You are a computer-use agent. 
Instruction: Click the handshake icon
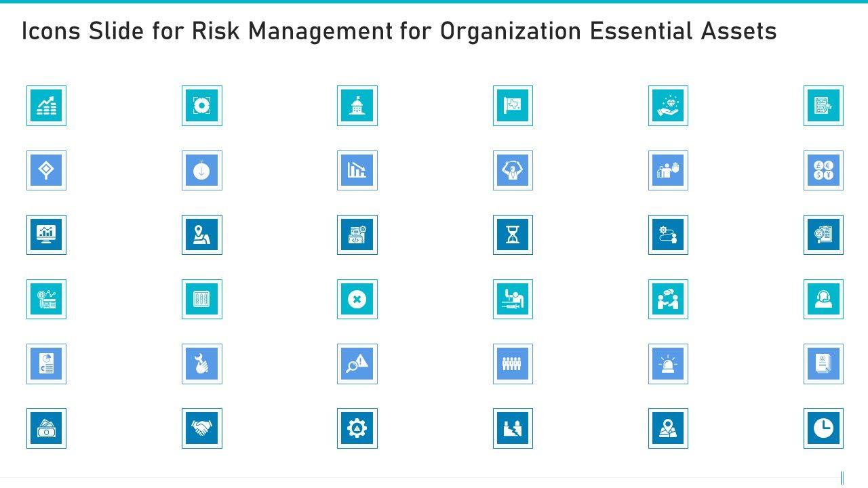[x=201, y=428]
